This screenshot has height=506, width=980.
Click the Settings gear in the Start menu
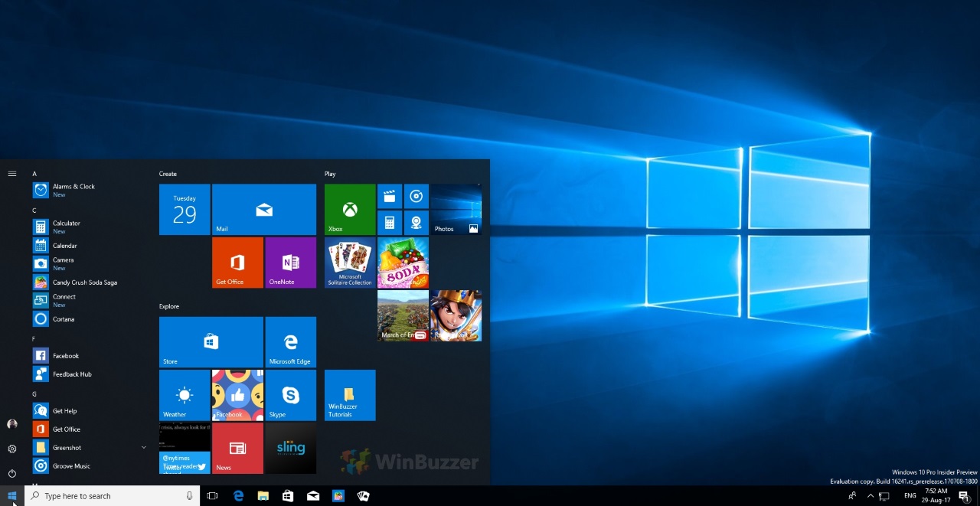point(11,449)
